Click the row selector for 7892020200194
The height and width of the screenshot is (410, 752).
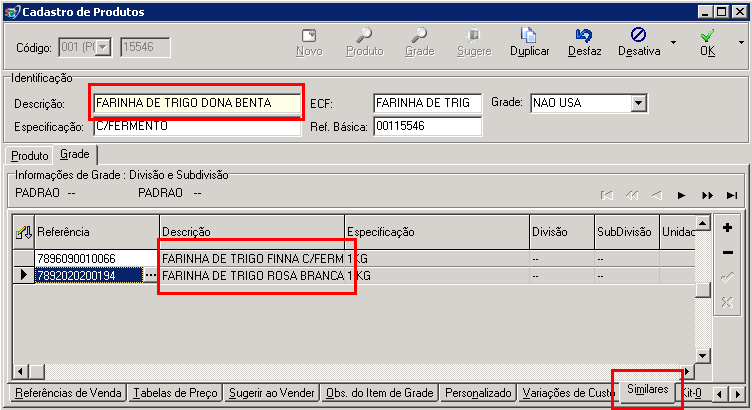coord(24,275)
